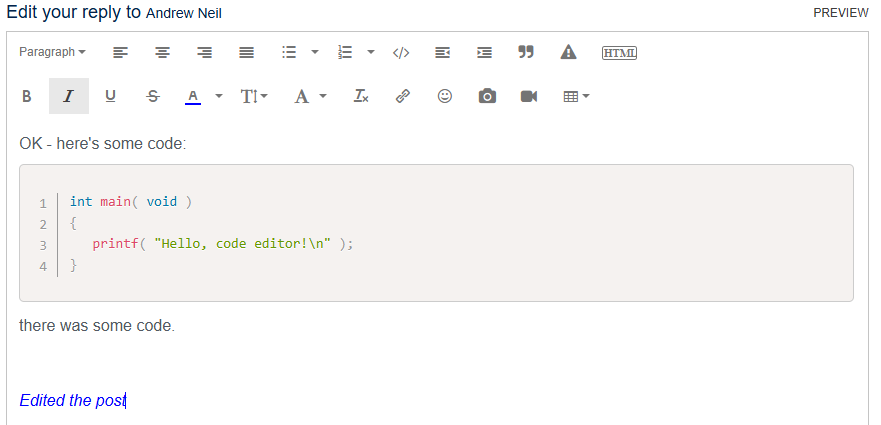This screenshot has height=425, width=881.
Task: Toggle italic formatting off
Action: pos(68,96)
